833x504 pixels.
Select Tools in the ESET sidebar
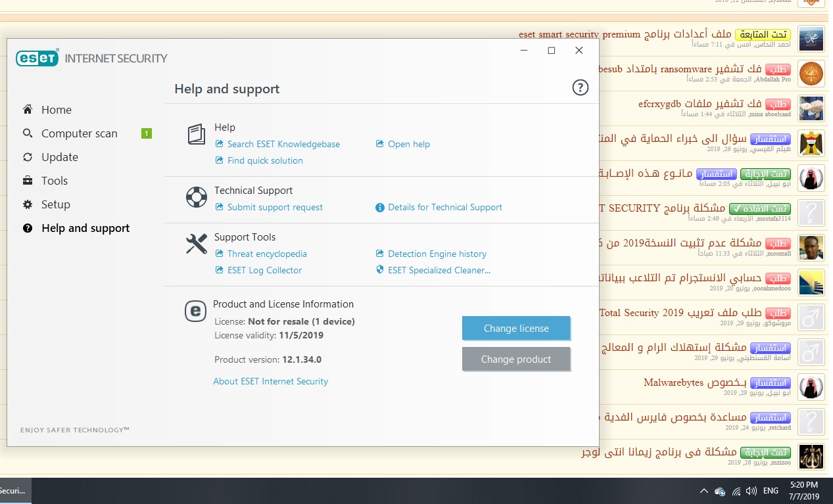tap(54, 181)
